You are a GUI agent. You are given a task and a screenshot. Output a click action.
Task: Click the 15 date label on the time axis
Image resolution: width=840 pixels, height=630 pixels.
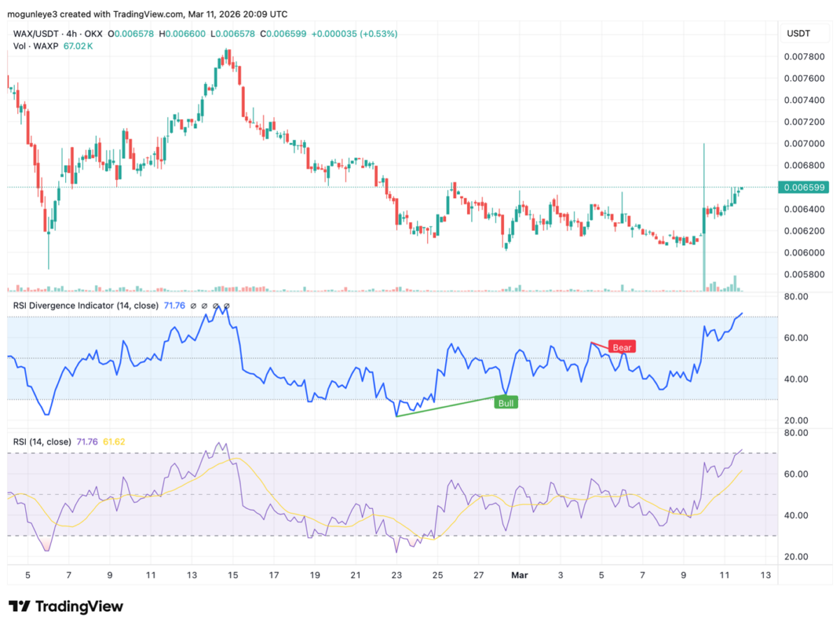pos(232,575)
